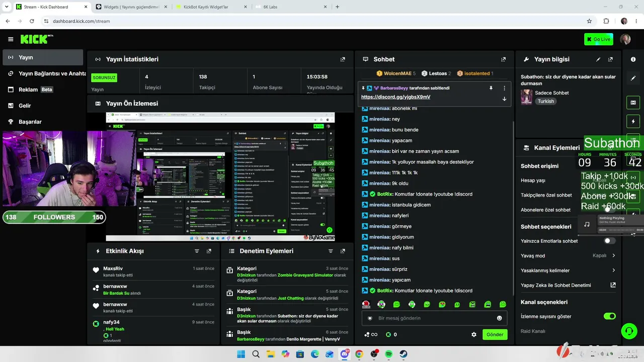Open three-dot options on pinned message
Screen dimensions: 644x362
click(x=504, y=88)
